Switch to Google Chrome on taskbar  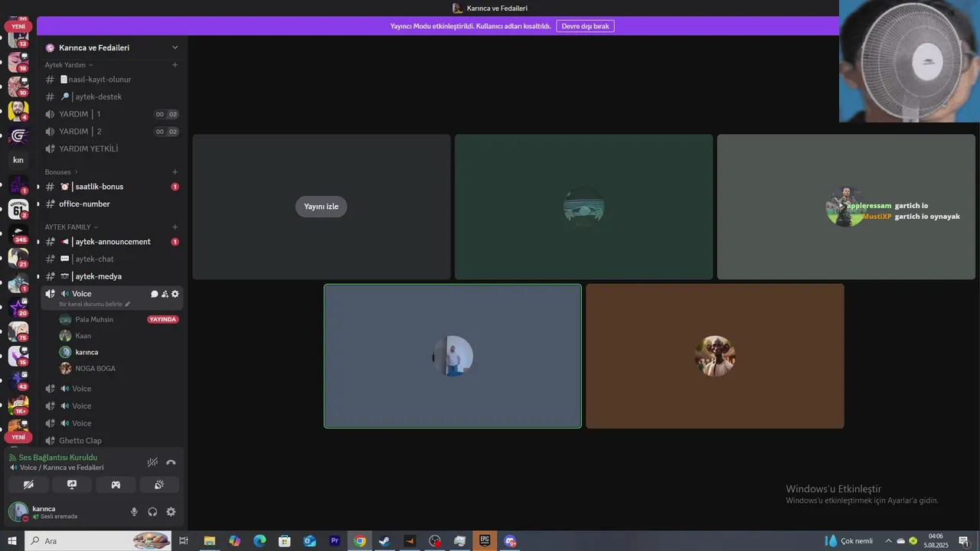(360, 541)
